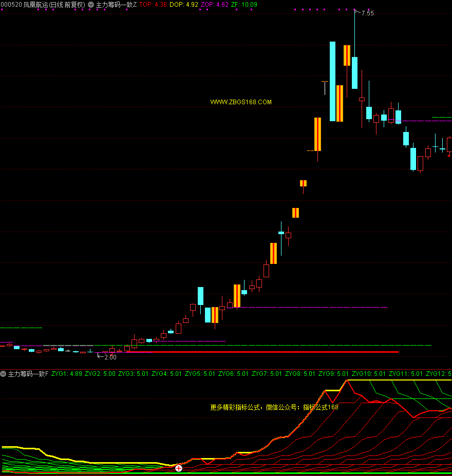Click the 微信公众号 指标公式168 promo text
This screenshot has width=452, height=476.
274,407
